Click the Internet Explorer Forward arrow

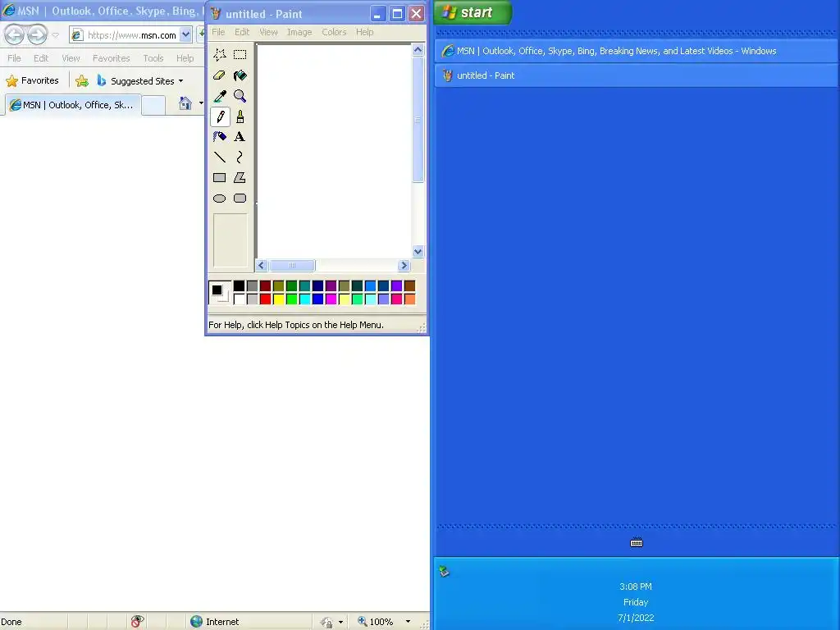(37, 34)
